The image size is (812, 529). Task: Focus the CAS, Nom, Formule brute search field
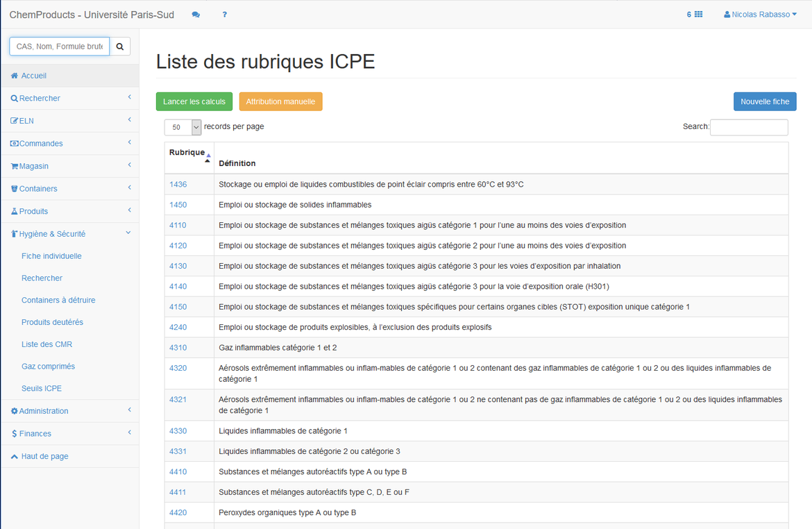tap(60, 47)
